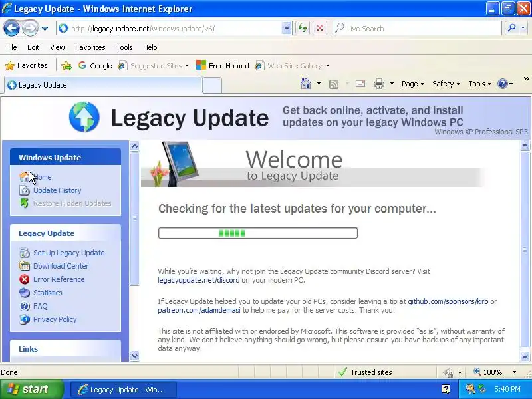Click the blue Help question mark icon
532x399 pixels.
[x=503, y=84]
